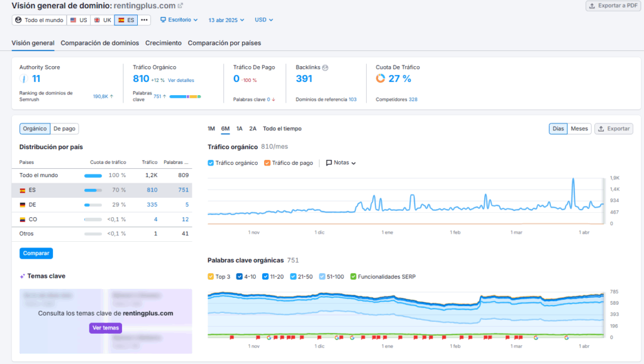Expand the USD currency dropdown
The height and width of the screenshot is (364, 644).
264,20
